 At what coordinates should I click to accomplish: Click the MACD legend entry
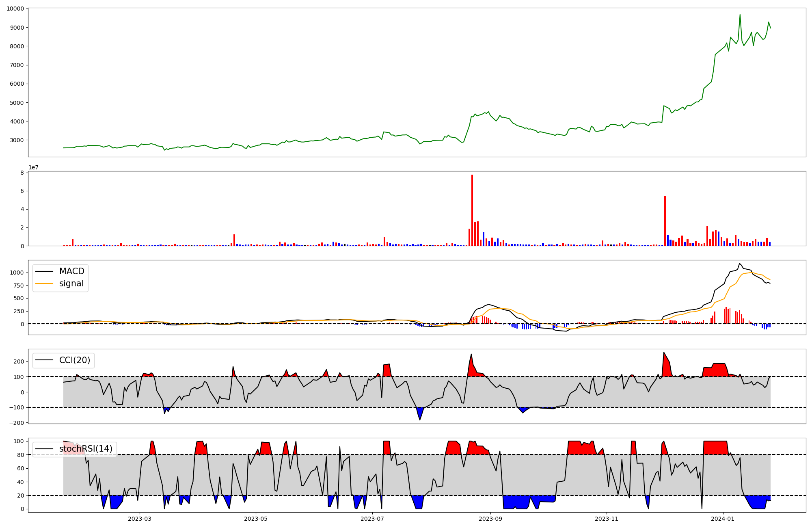[x=71, y=271]
